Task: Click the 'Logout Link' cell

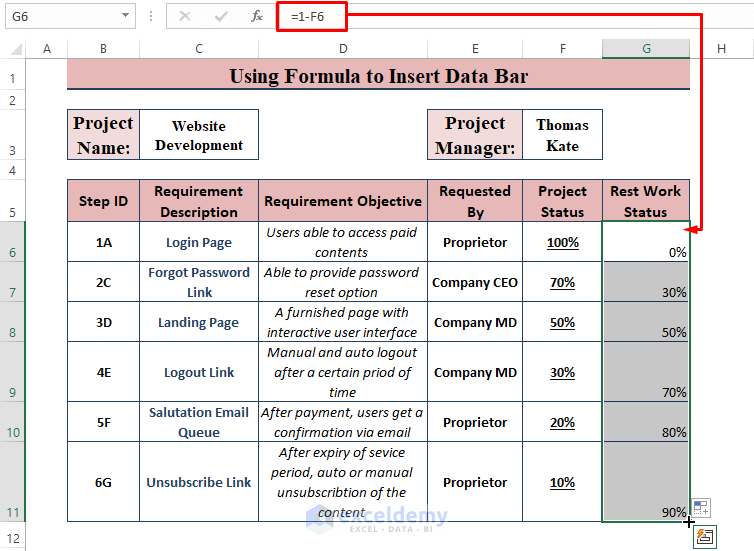Action: click(199, 372)
